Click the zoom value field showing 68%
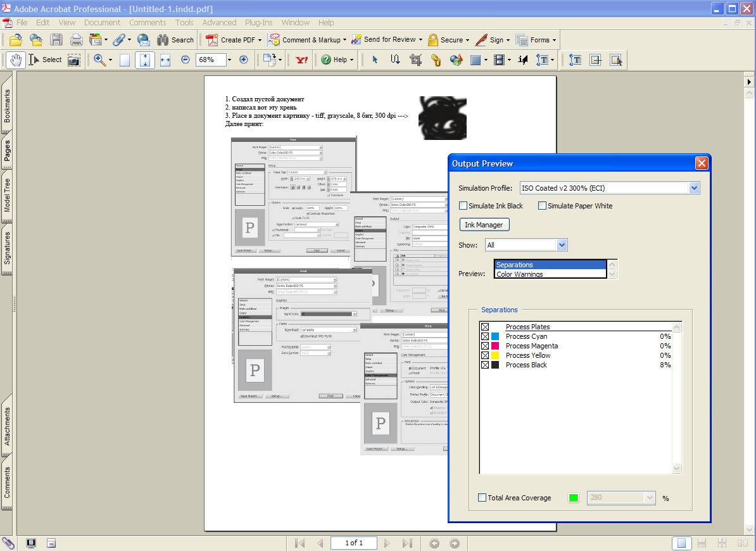This screenshot has width=756, height=551. (x=211, y=60)
